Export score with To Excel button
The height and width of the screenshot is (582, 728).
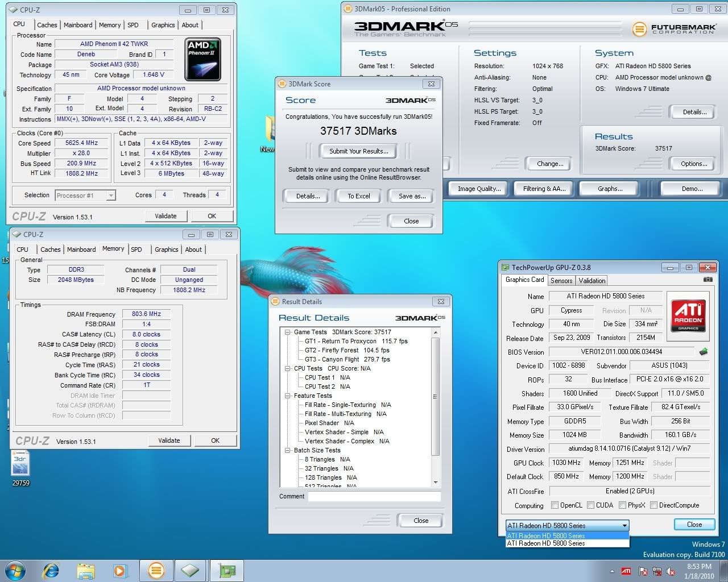359,196
